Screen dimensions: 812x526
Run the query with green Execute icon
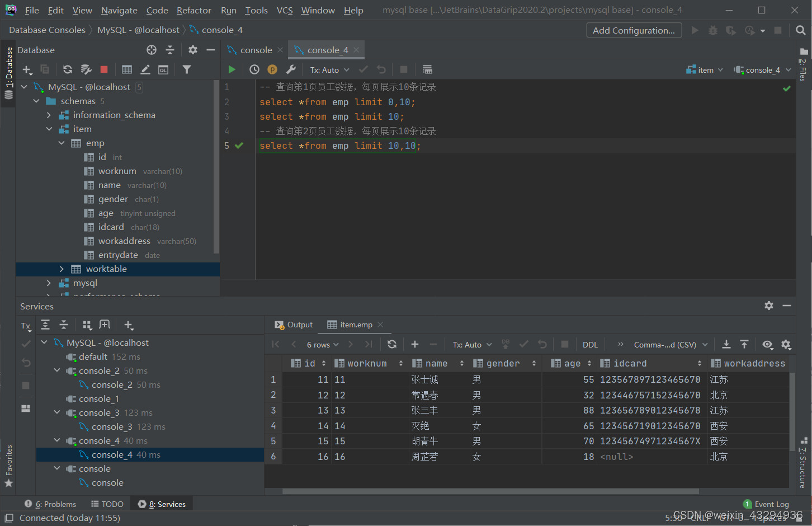232,69
